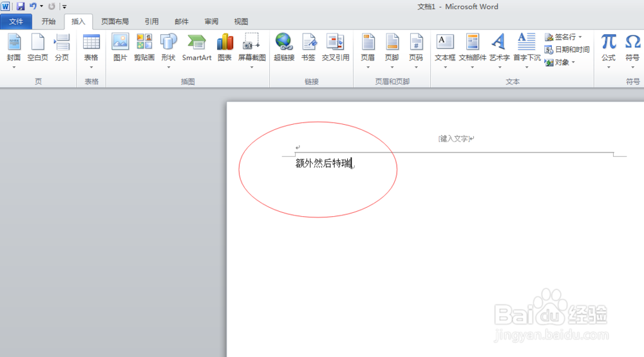Insert a symbol (符号)
Image resolution: width=644 pixels, height=357 pixels.
[x=632, y=47]
